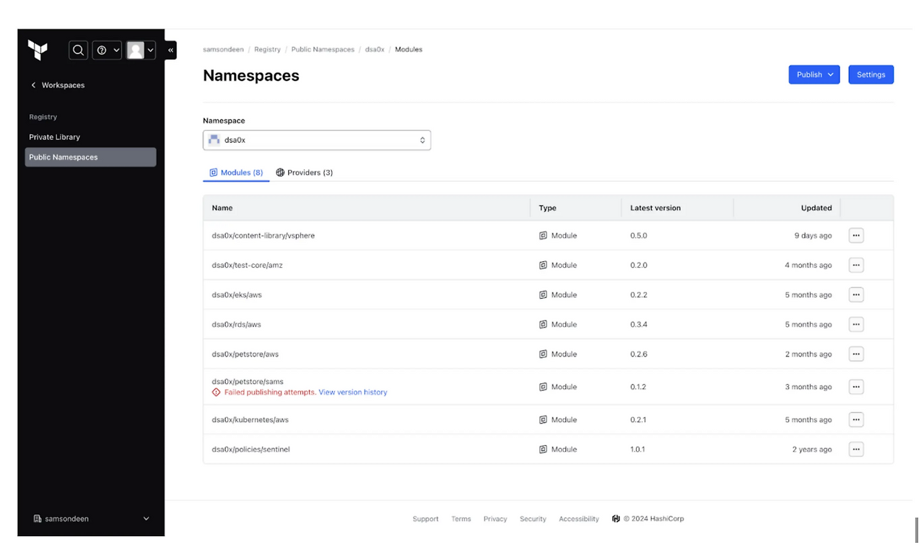
Task: Open dsa0x/policies/sentinel module
Action: pos(251,450)
